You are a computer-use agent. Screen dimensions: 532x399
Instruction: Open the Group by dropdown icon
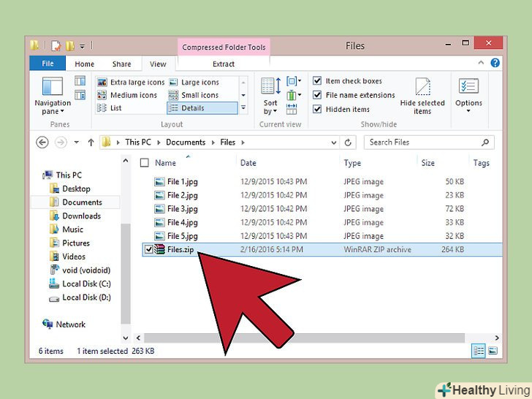coord(294,81)
